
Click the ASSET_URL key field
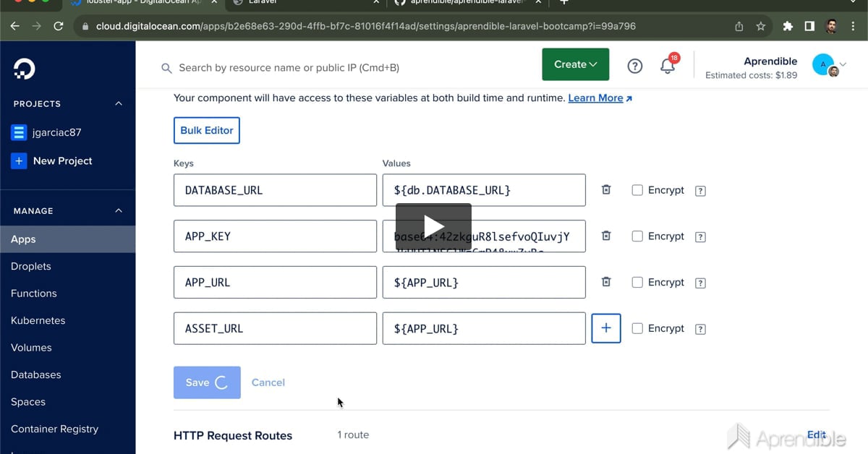pos(275,328)
